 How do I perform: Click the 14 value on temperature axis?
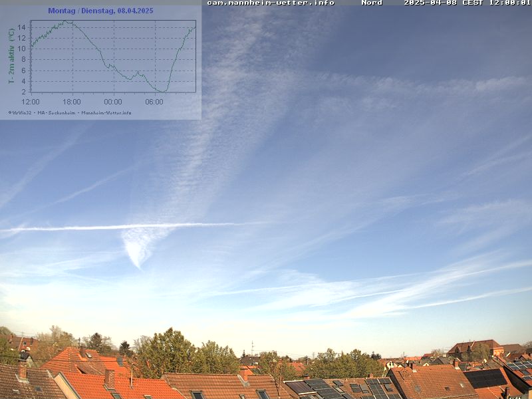[x=21, y=27]
